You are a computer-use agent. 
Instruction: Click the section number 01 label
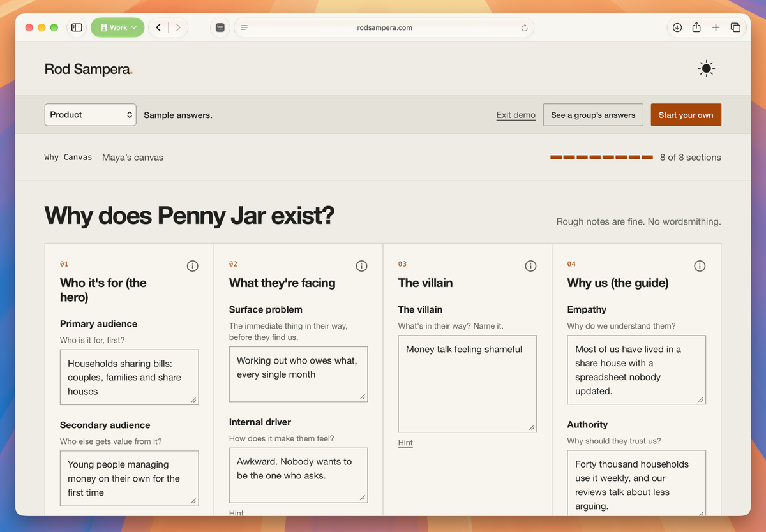(x=64, y=263)
